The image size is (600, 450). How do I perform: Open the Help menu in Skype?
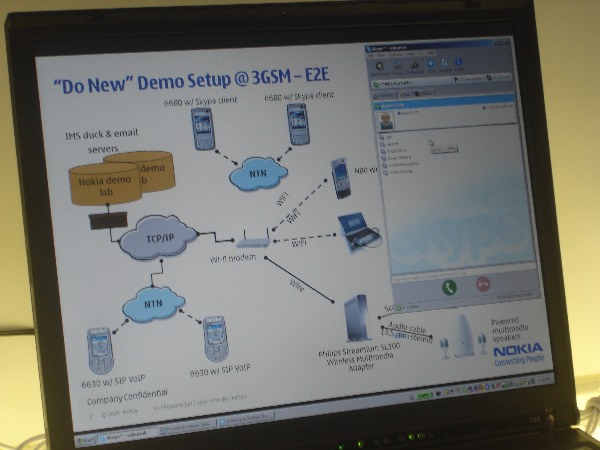tap(430, 53)
